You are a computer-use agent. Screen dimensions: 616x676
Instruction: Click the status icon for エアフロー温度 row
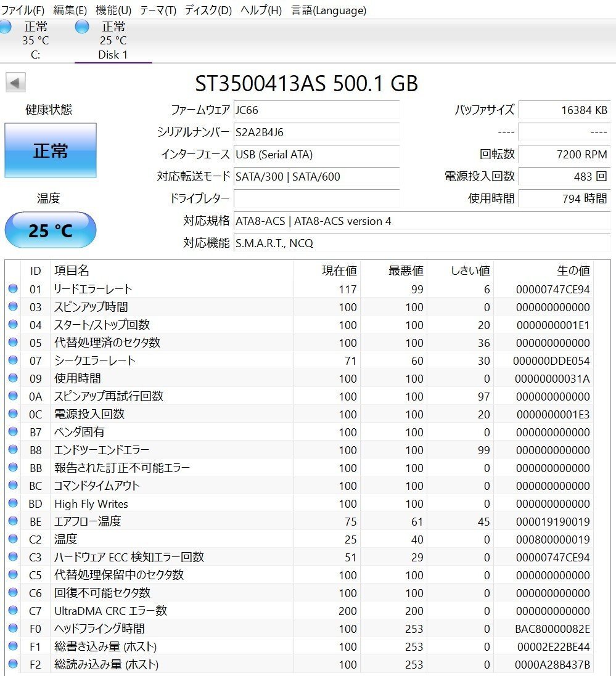point(13,521)
